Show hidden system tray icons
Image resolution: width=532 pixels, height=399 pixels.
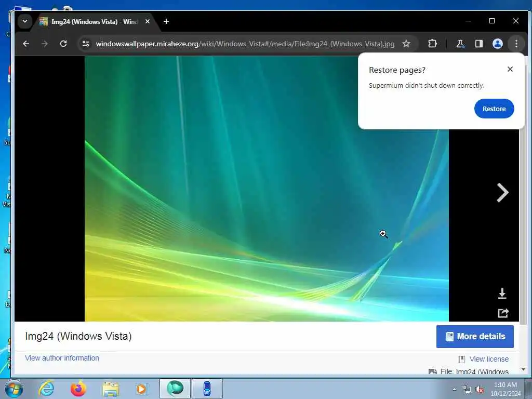(454, 389)
